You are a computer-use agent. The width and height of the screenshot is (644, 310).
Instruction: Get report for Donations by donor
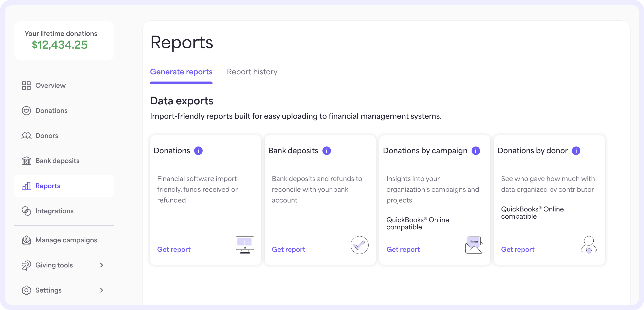518,249
